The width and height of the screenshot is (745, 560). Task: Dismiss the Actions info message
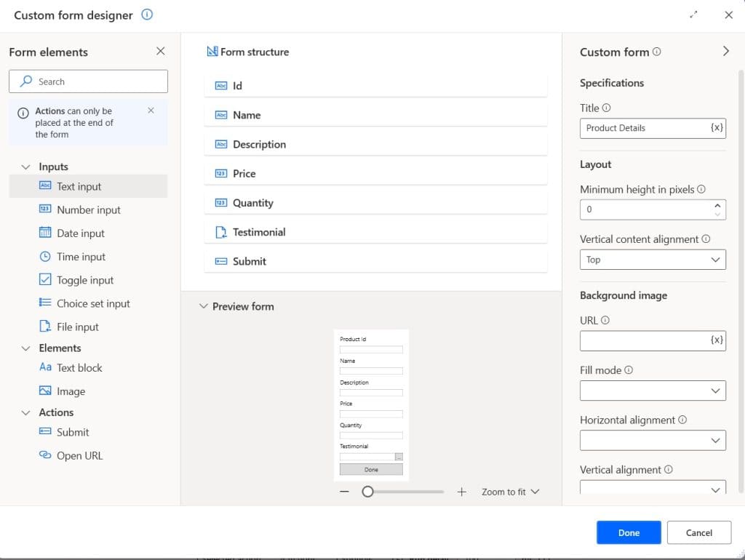point(151,111)
